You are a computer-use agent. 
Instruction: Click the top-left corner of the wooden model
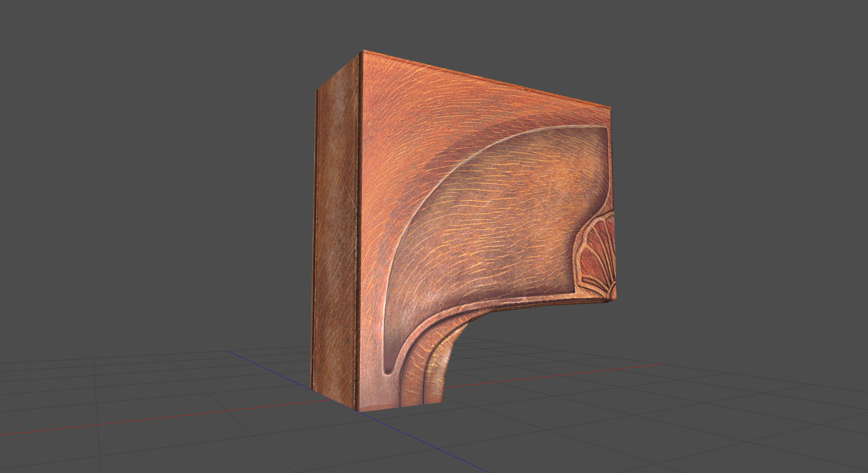363,52
